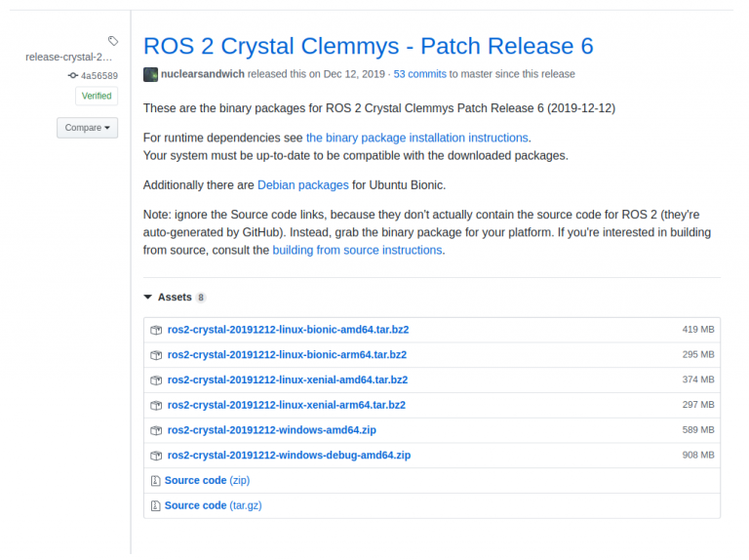Download ros2-crystal-20191212-linux-bionic-arm64.tar.bz2
The width and height of the screenshot is (749, 560).
coord(287,354)
